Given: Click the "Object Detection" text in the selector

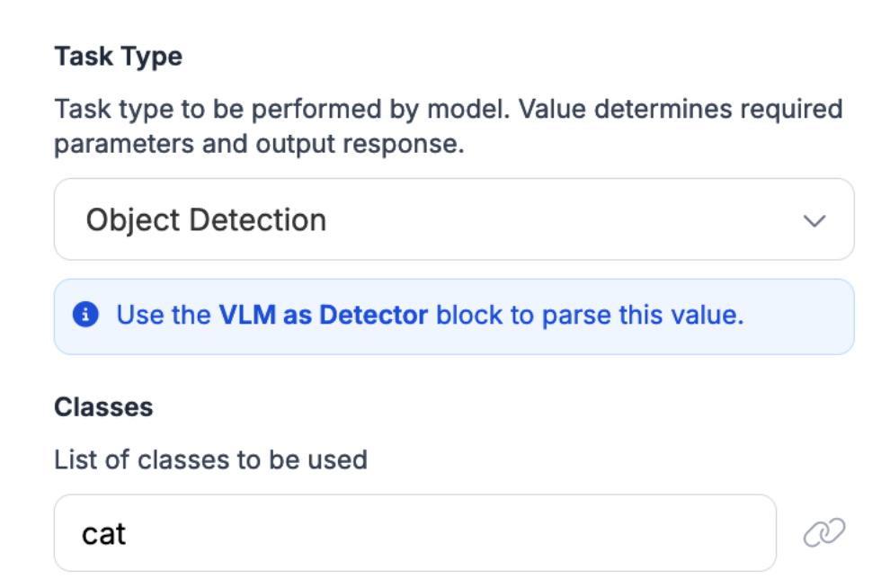Looking at the screenshot, I should 206,220.
